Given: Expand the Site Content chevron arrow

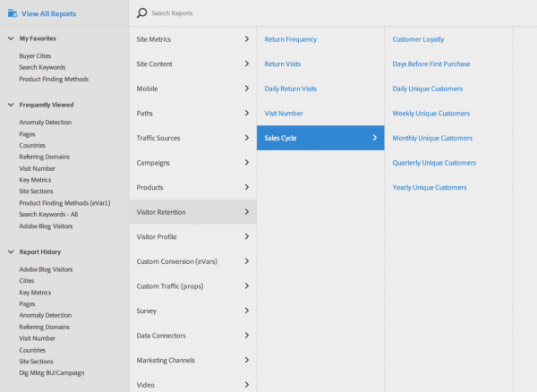Looking at the screenshot, I should click(x=247, y=64).
